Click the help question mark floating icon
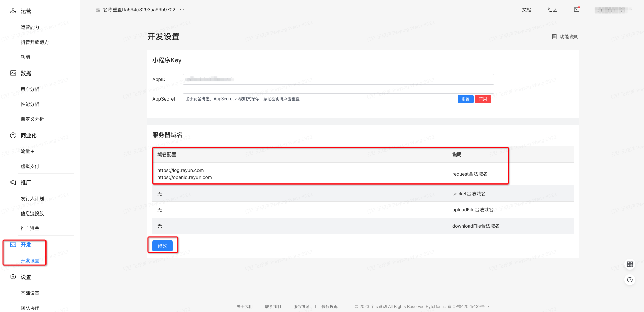Screen dimensions: 644x312 click(630, 280)
